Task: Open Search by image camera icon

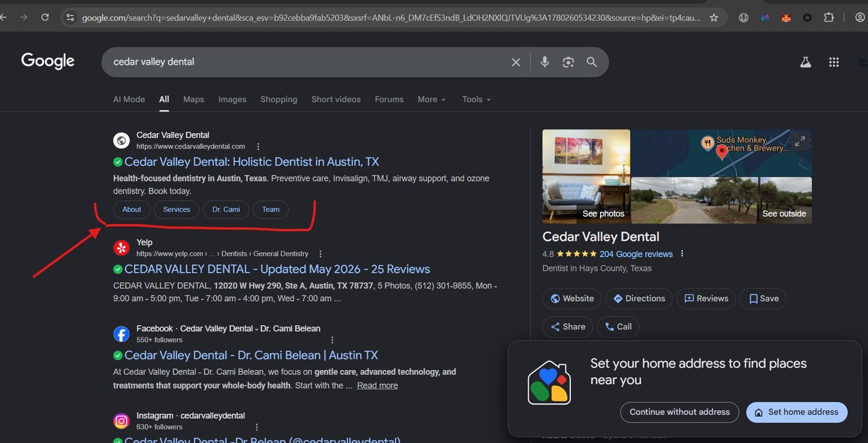Action: tap(568, 62)
